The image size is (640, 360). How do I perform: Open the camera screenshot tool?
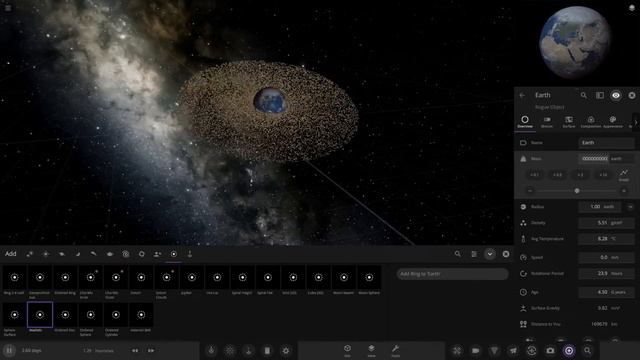(x=550, y=351)
